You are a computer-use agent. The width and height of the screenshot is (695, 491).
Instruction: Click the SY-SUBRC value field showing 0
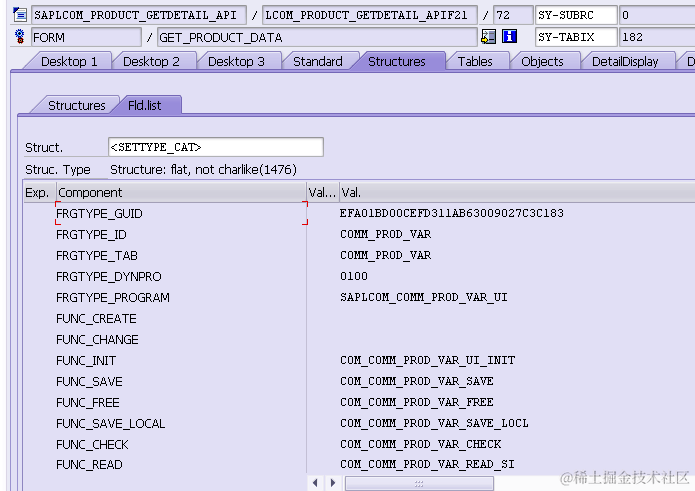click(x=657, y=15)
